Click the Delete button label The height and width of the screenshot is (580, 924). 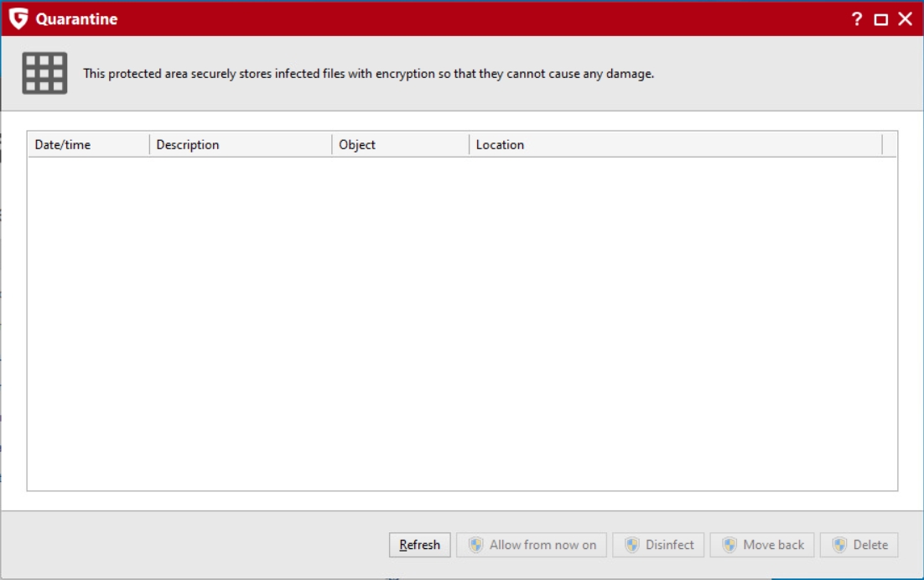click(870, 545)
